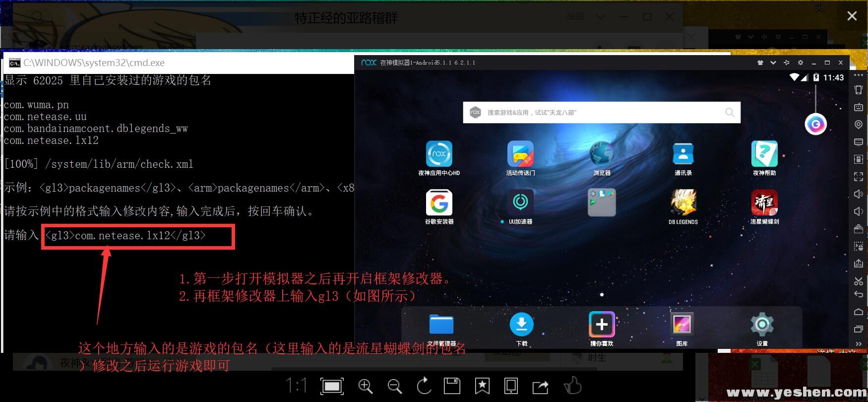Open Nox title bar dropdown chevron
The image size is (868, 402).
(773, 63)
